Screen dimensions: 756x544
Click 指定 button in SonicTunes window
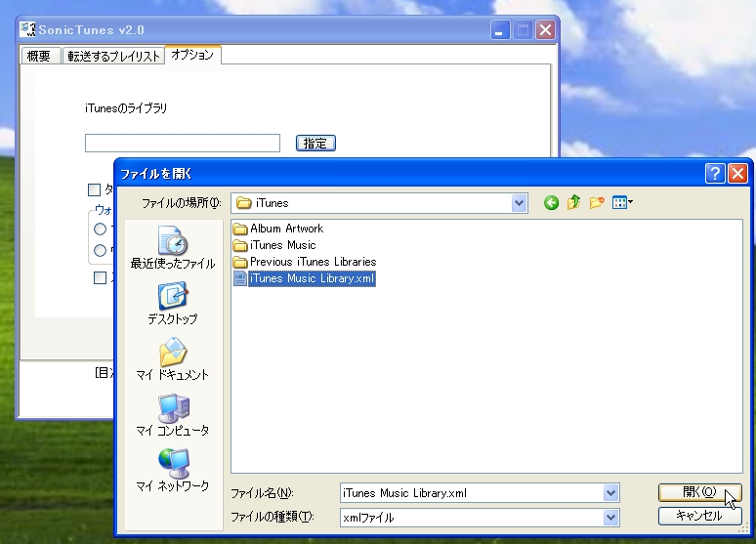coord(315,144)
